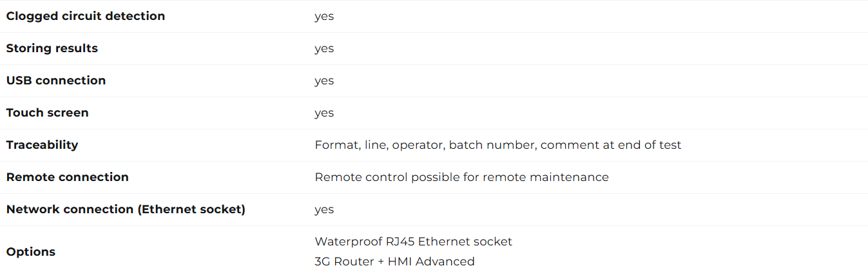
Task: Select the "3G Router + HMI Advanced" option text
Action: tap(394, 262)
